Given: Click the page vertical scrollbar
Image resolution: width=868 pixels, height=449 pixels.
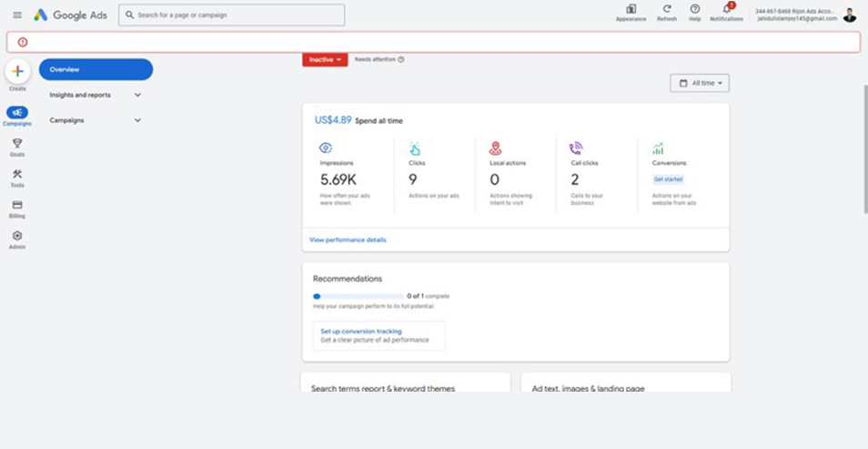Looking at the screenshot, I should pos(865,148).
